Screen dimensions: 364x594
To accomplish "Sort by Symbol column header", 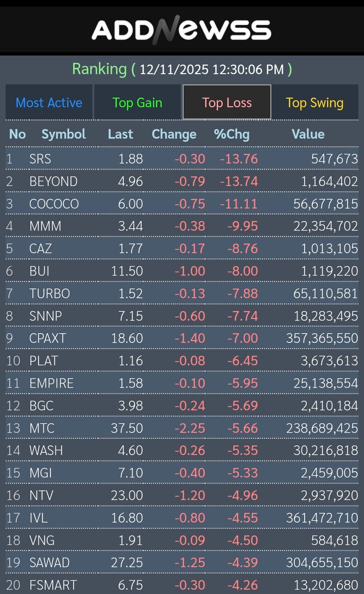I will (63, 134).
